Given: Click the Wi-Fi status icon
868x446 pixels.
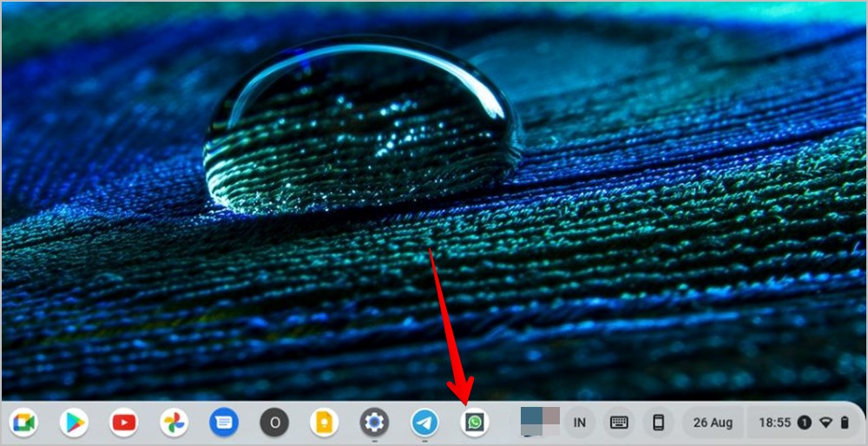Looking at the screenshot, I should [x=825, y=423].
